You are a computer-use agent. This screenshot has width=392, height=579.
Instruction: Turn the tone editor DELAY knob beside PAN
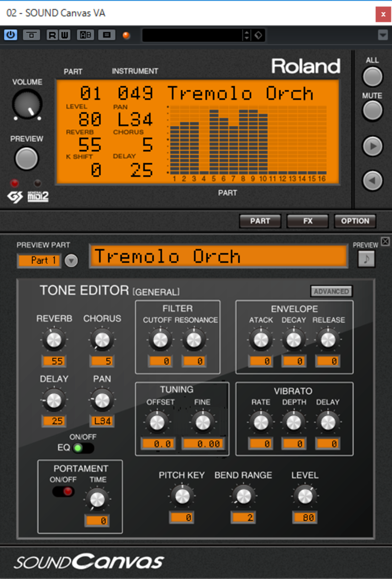click(54, 400)
